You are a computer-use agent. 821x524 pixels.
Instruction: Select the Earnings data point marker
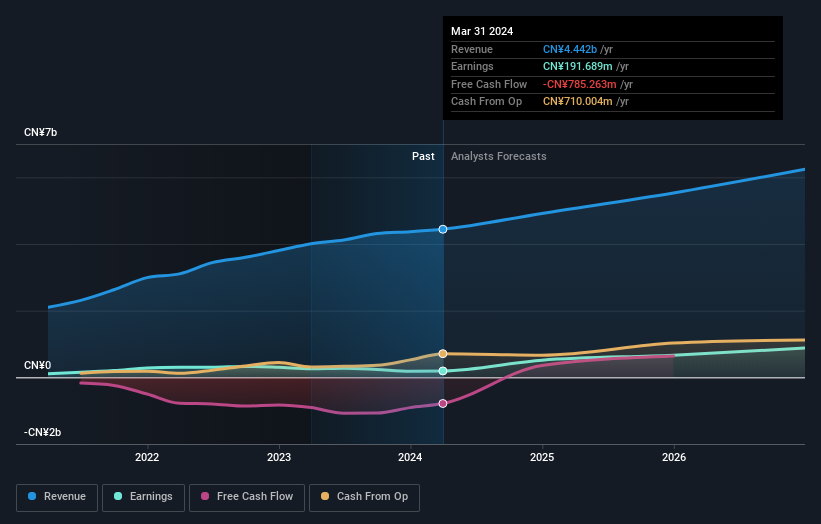tap(443, 371)
